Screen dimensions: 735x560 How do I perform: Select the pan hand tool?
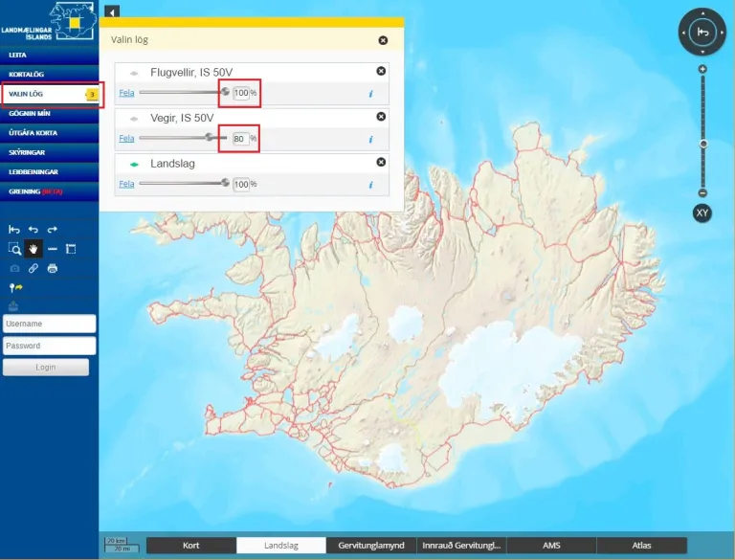pos(33,249)
